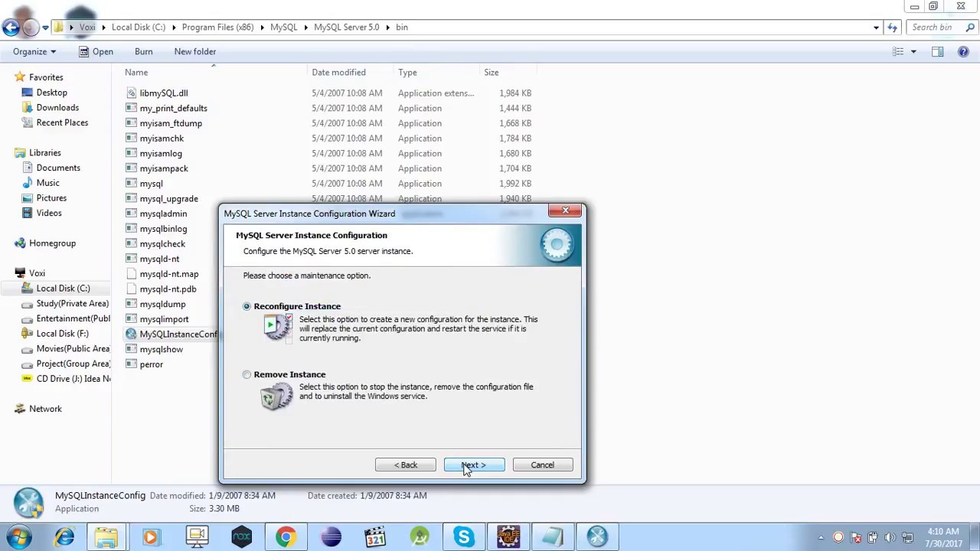Viewport: 980px width, 551px height.
Task: Click Open in Explorer toolbar
Action: (x=96, y=51)
